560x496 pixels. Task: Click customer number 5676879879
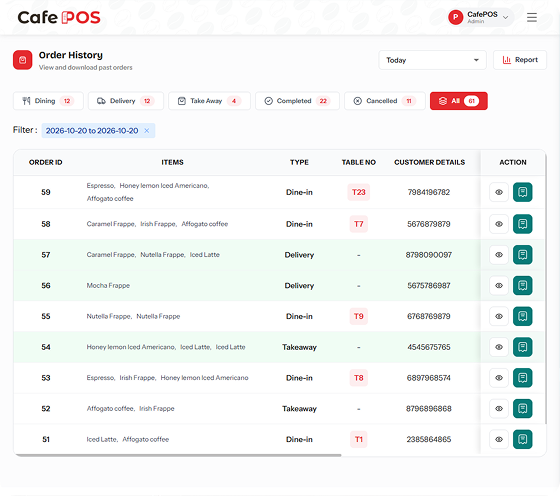coord(429,224)
